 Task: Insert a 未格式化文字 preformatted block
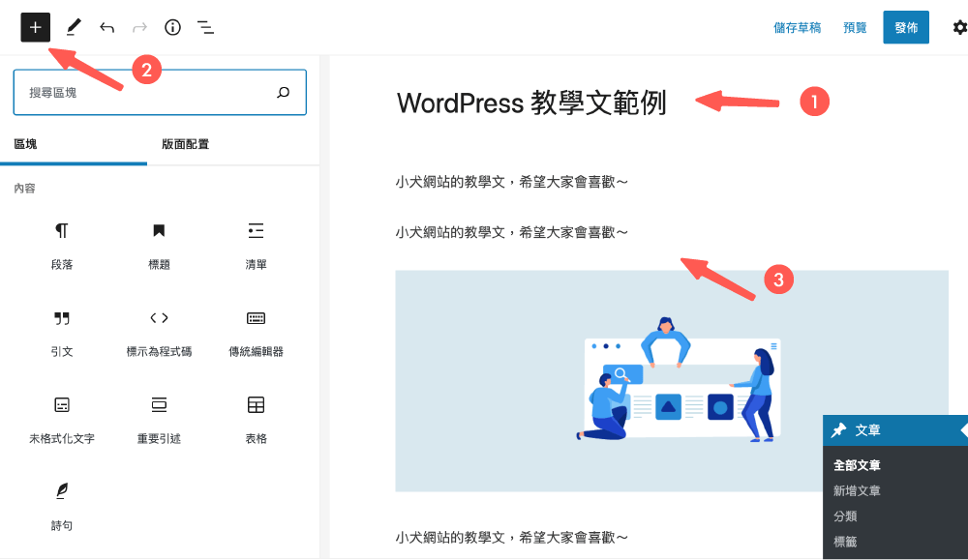62,421
